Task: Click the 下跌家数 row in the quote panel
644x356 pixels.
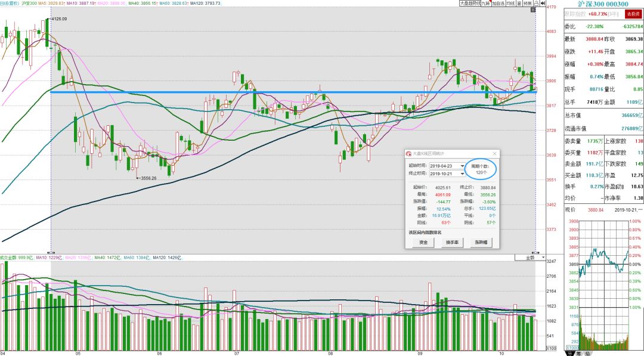Action: click(624, 164)
